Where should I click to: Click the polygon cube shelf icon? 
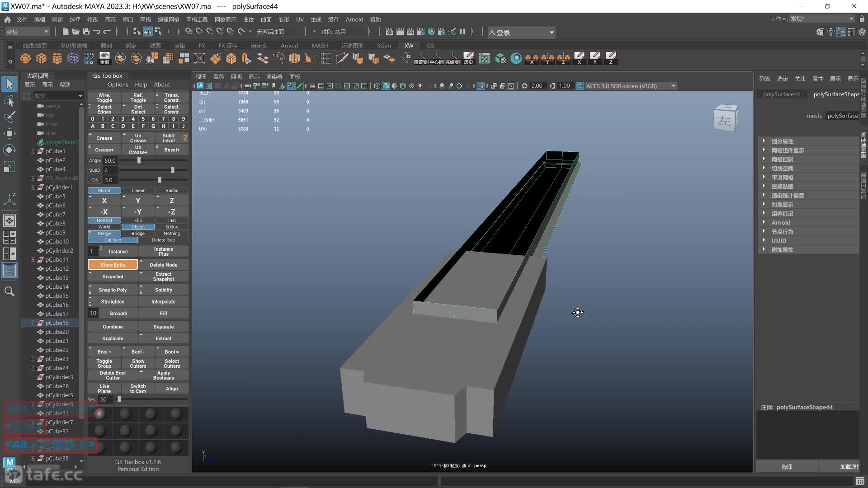(42, 58)
